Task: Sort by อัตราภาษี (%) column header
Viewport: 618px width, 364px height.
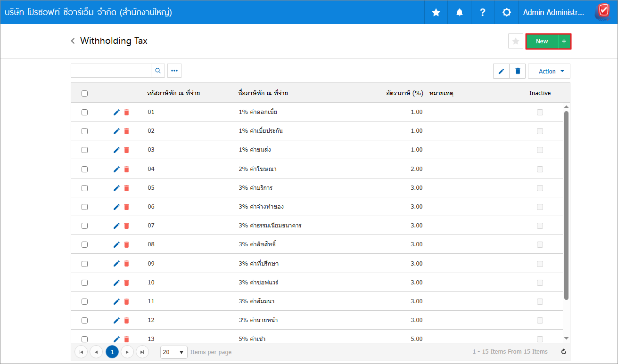Action: [404, 93]
